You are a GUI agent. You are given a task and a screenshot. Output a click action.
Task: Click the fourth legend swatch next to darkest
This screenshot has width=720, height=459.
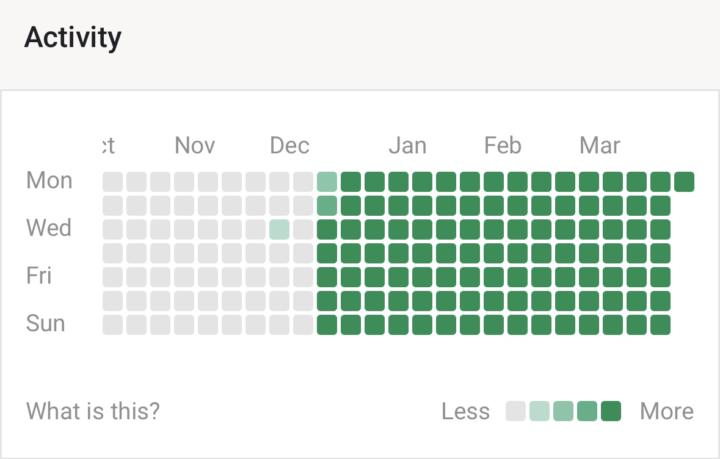587,411
